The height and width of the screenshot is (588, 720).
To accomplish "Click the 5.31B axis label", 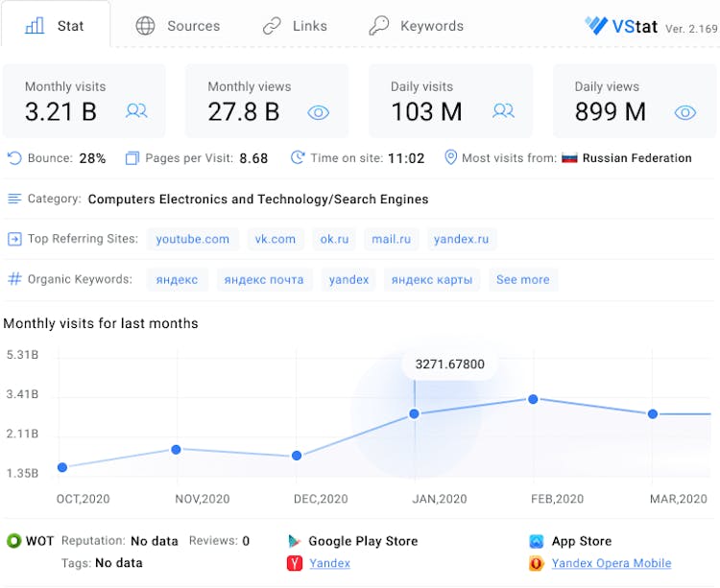I will 22,355.
